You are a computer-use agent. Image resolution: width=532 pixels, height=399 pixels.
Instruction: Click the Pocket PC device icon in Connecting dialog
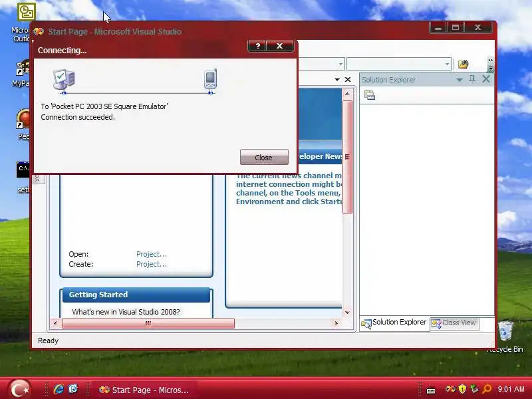[x=210, y=79]
